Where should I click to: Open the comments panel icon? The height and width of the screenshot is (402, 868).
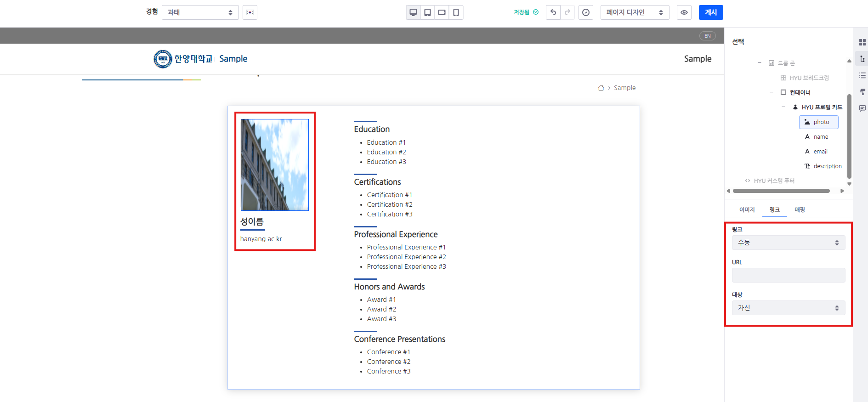click(862, 108)
